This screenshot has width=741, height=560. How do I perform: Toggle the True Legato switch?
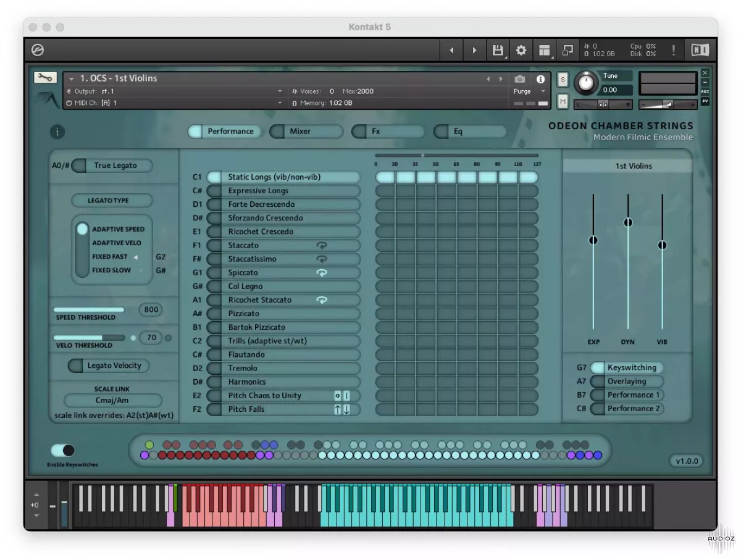[112, 165]
